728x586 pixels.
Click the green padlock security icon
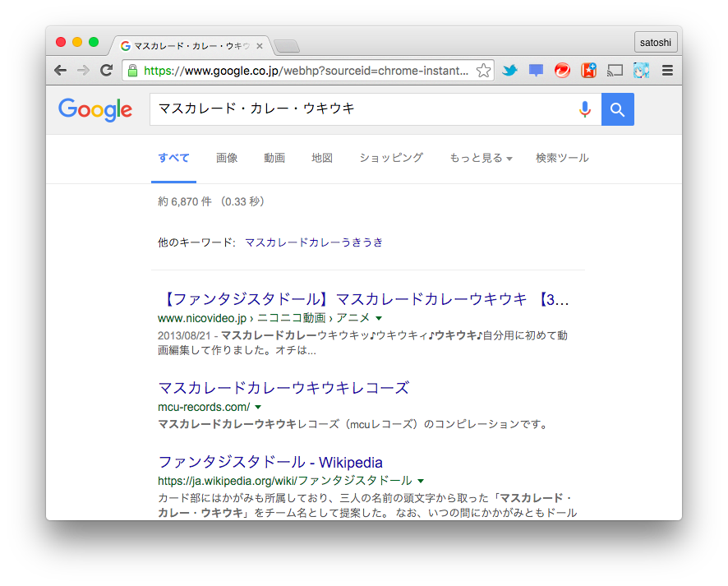click(x=132, y=71)
